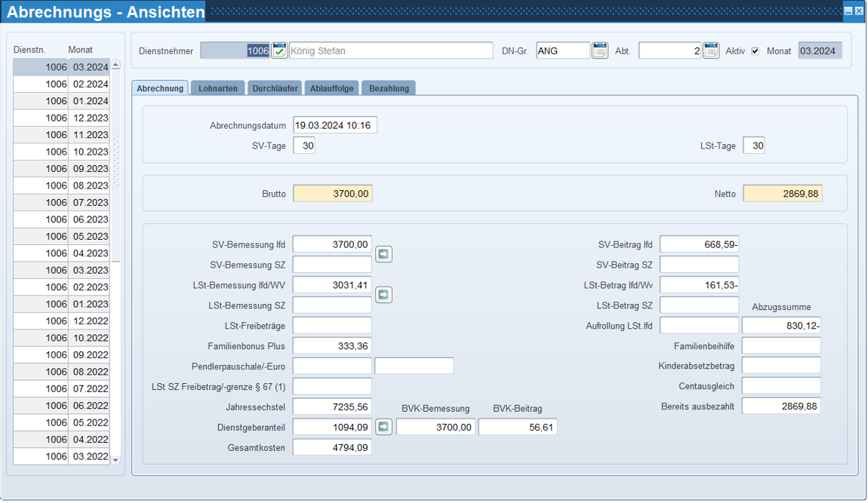Select list row for month 02.2024
The image size is (868, 503).
[x=61, y=84]
